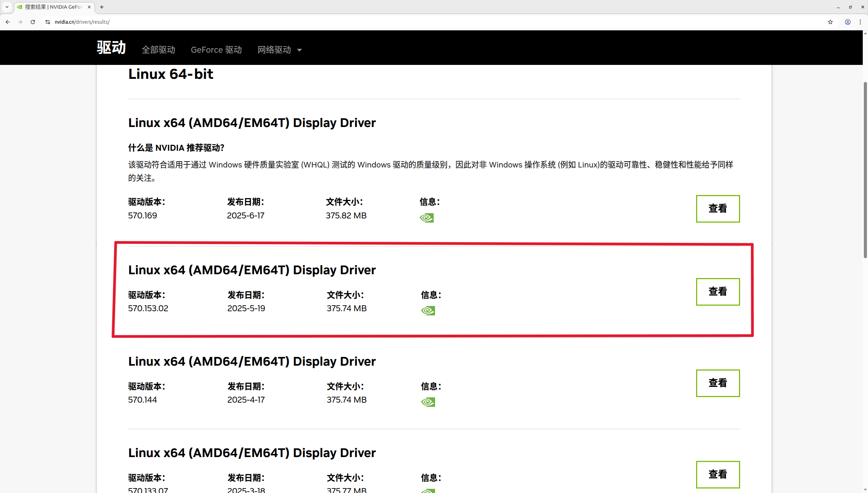Open Chrome three-dot menu
Image resolution: width=868 pixels, height=493 pixels.
click(860, 22)
